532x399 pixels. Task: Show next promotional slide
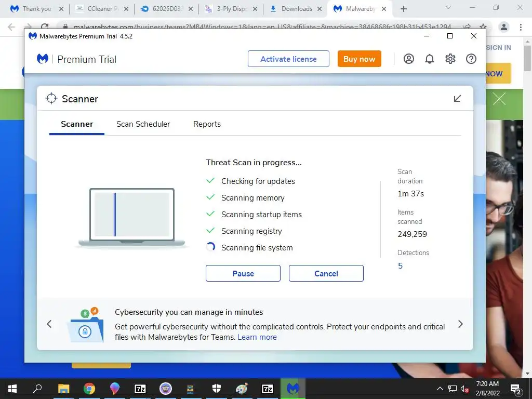[x=460, y=324]
